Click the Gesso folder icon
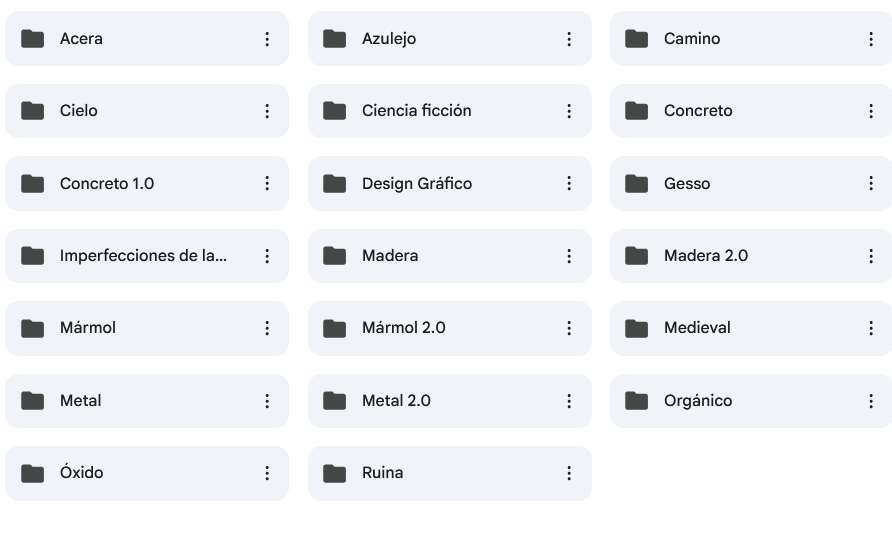The image size is (892, 560). 637,184
